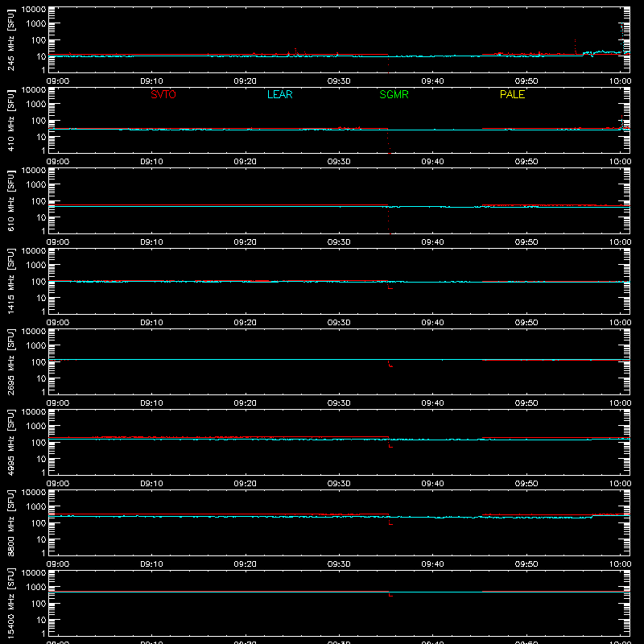Click 10:00 label under the 1415 MHz panel
Image resolution: width=644 pixels, height=644 pixels.
pyautogui.click(x=620, y=323)
